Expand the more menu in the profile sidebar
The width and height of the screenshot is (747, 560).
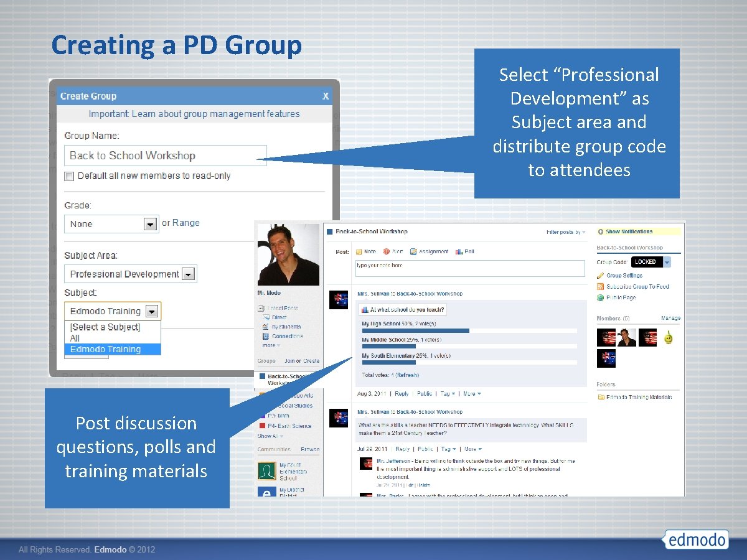271,345
